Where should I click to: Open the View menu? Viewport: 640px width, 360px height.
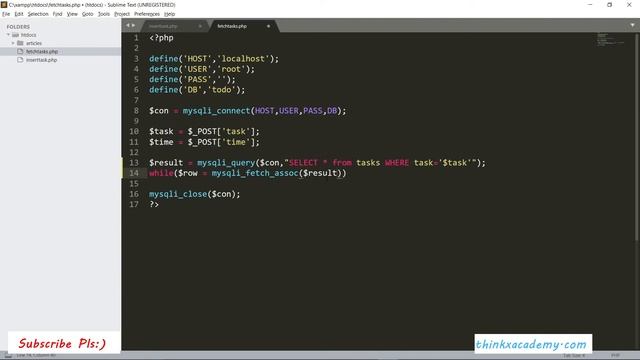(x=72, y=14)
